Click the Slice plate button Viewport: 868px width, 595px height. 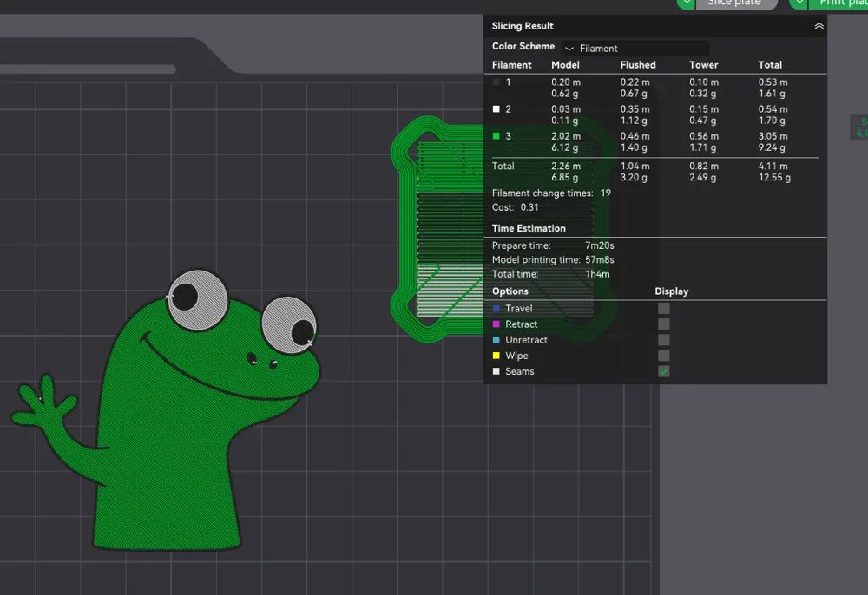pos(736,3)
